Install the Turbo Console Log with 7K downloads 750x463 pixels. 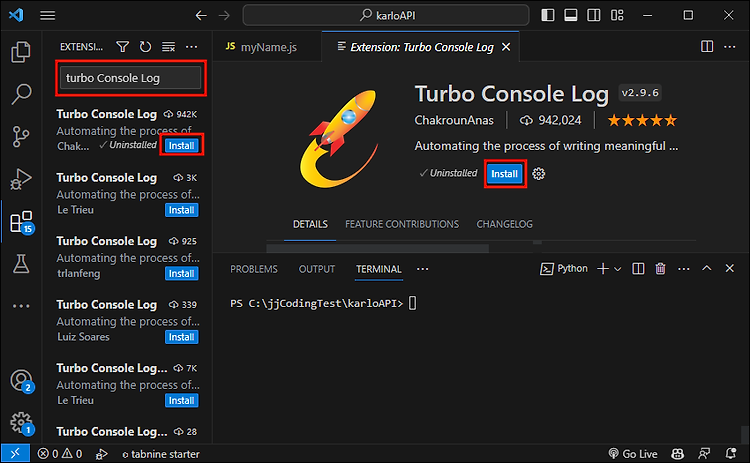(181, 401)
